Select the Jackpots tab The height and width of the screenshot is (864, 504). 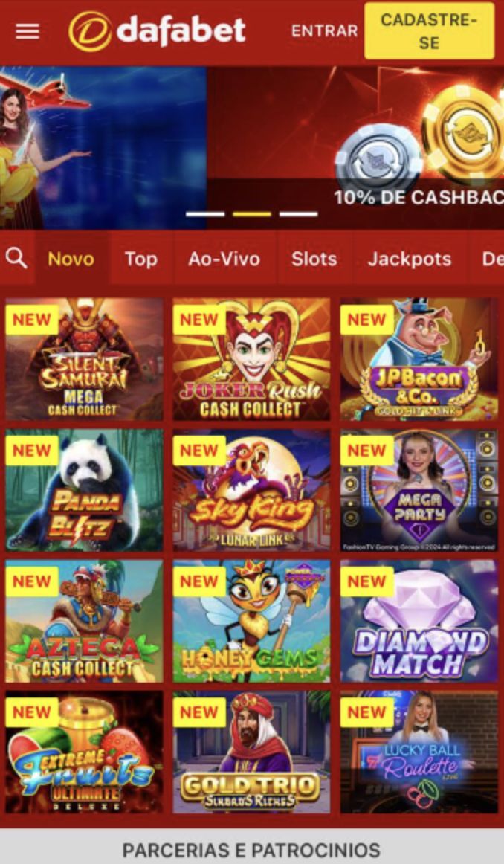coord(410,259)
